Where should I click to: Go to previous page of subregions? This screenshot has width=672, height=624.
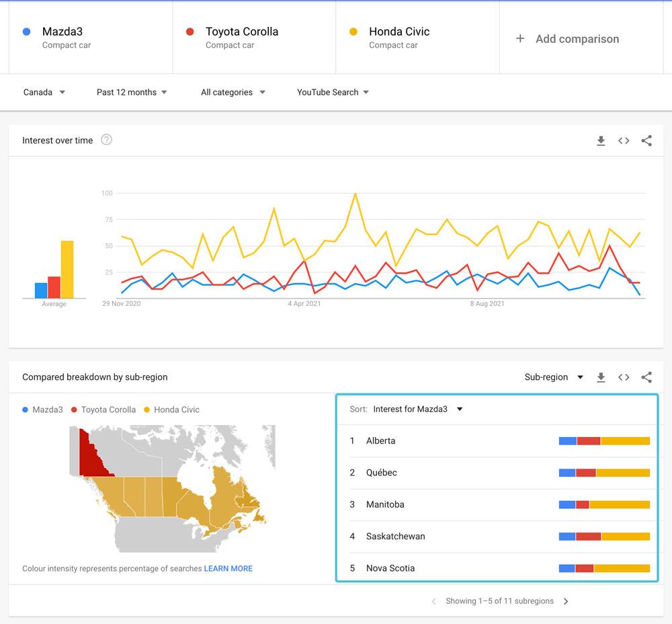pyautogui.click(x=434, y=601)
